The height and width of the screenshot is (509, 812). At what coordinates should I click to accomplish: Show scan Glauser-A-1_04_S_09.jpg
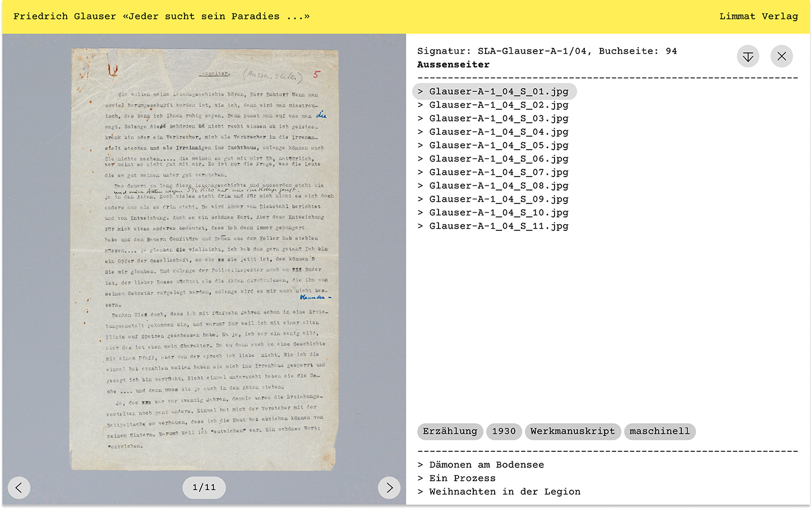click(498, 199)
